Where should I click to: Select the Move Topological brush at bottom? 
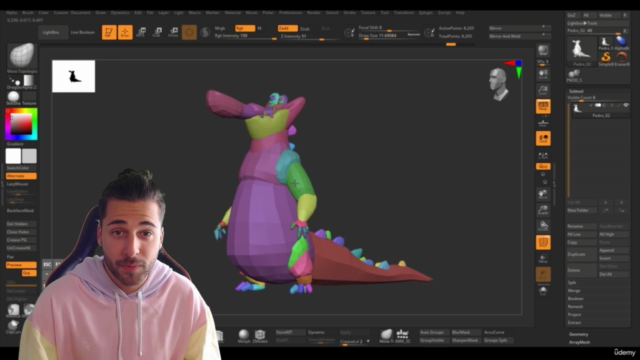click(x=386, y=336)
